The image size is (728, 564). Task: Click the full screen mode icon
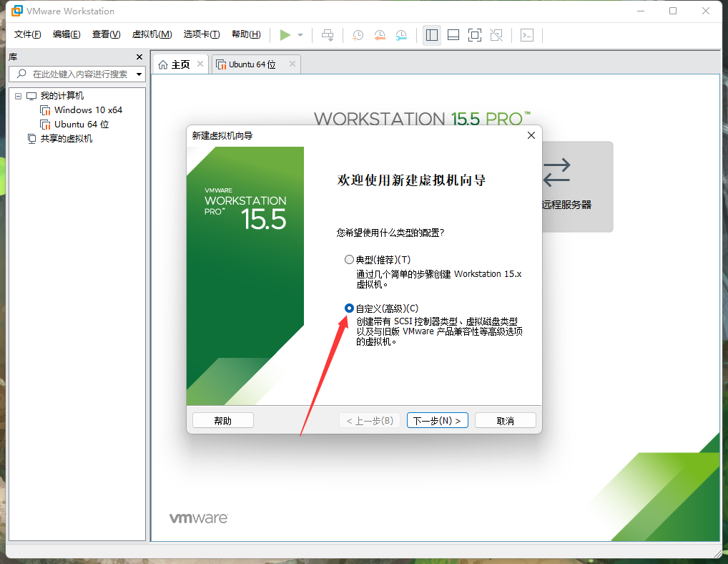[475, 35]
